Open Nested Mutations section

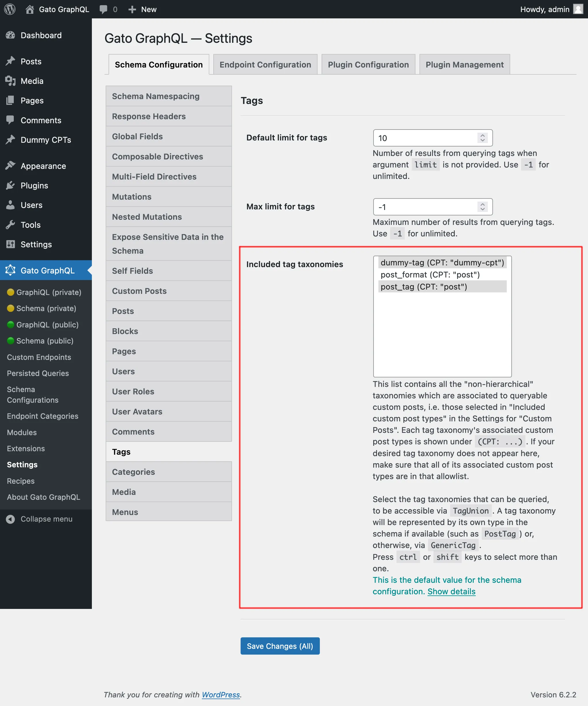[169, 217]
